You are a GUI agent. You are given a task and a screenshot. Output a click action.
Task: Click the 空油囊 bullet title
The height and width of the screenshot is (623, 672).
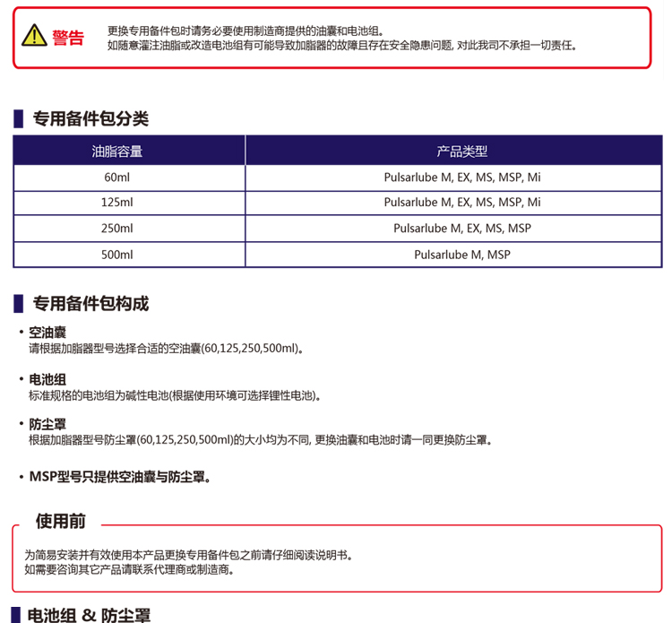pyautogui.click(x=47, y=333)
